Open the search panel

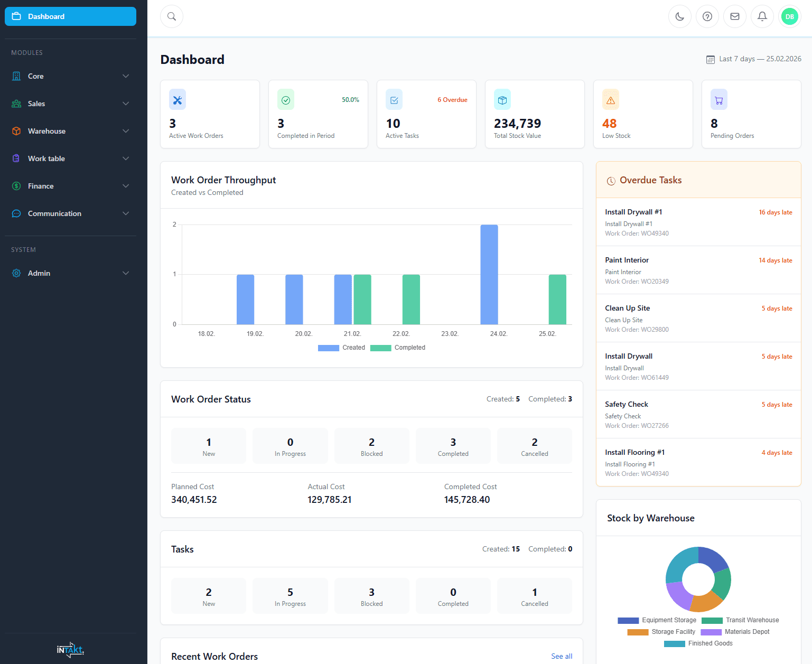pyautogui.click(x=171, y=16)
